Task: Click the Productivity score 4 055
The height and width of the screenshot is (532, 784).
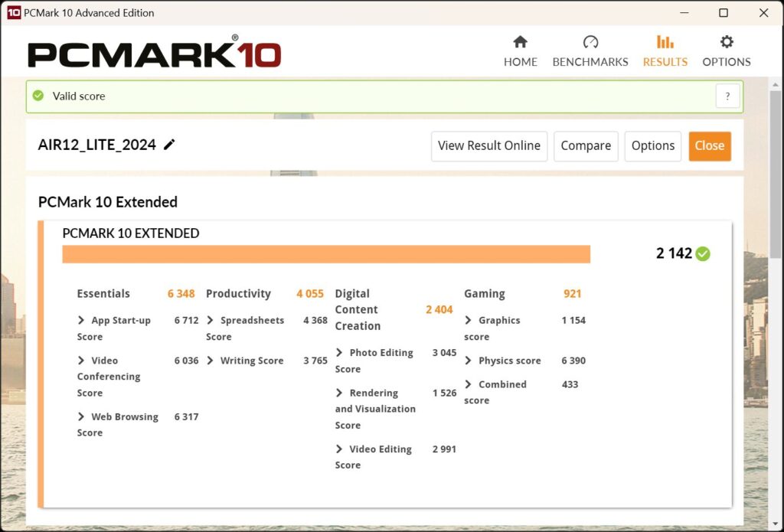Action: (x=310, y=293)
